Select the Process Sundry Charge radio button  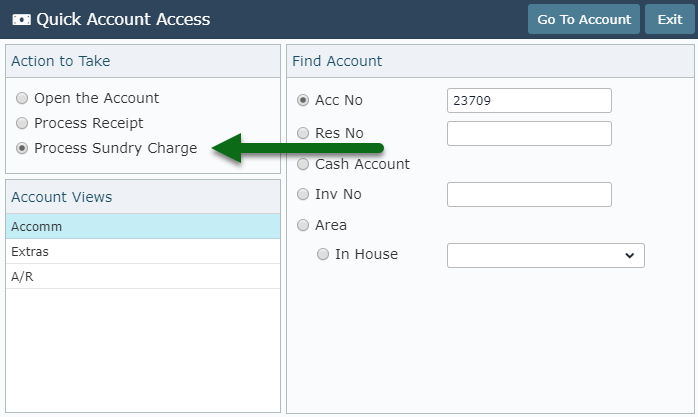tap(22, 148)
